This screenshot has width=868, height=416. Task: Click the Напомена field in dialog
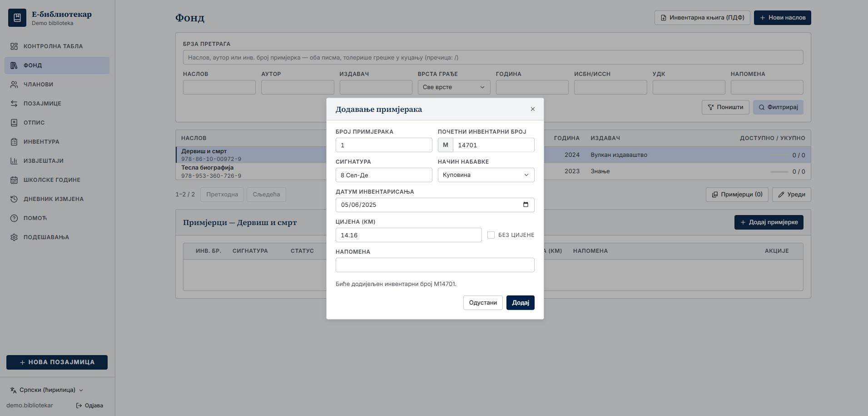click(435, 265)
